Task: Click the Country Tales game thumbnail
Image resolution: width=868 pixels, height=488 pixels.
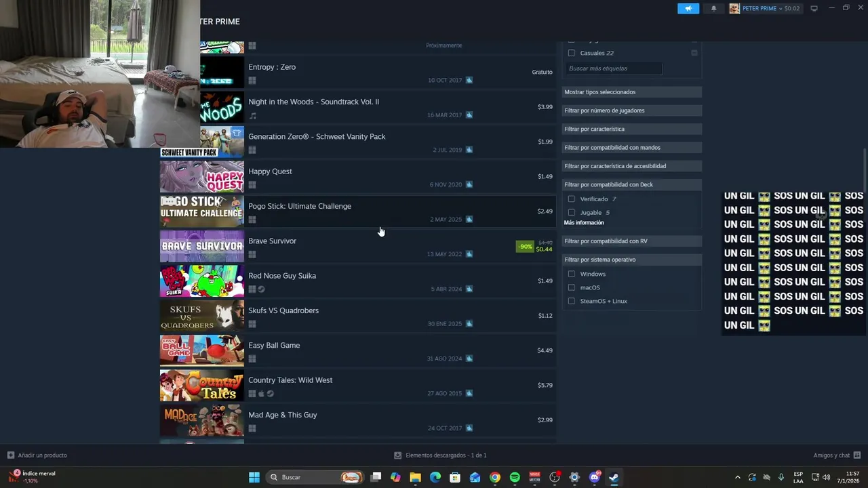Action: (202, 386)
